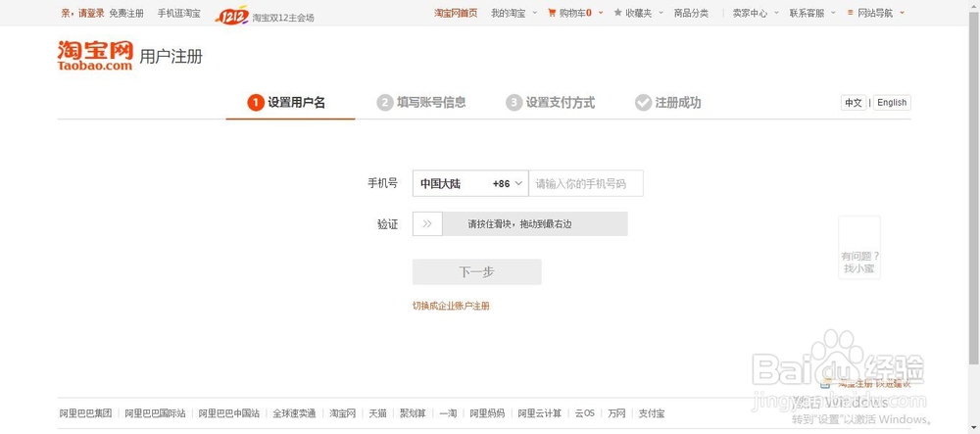Open the 阿里云计算 footer link
The image size is (980, 434).
coord(539,413)
